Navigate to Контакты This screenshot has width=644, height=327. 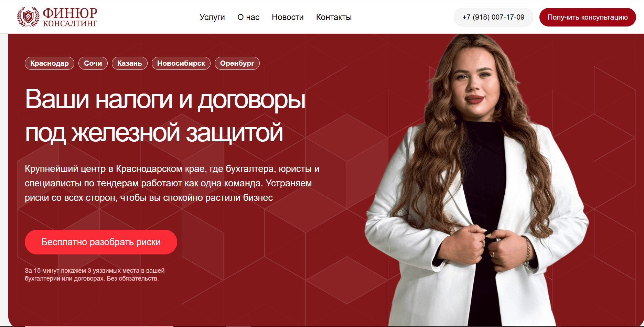(334, 17)
